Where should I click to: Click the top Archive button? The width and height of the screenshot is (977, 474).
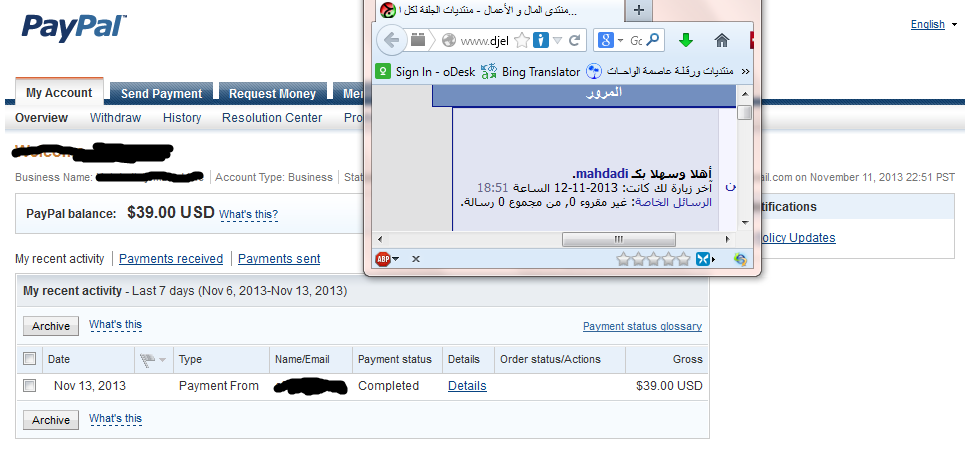tap(51, 326)
